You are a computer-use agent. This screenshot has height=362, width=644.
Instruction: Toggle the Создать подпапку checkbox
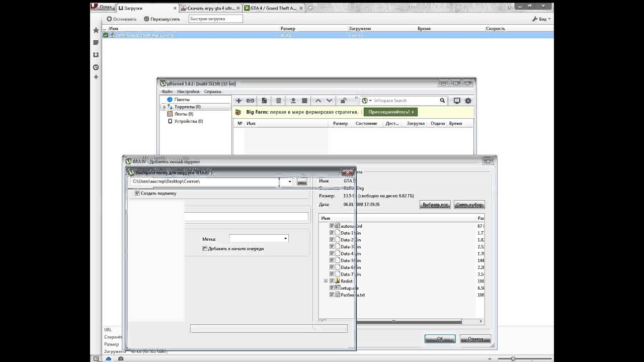point(137,193)
